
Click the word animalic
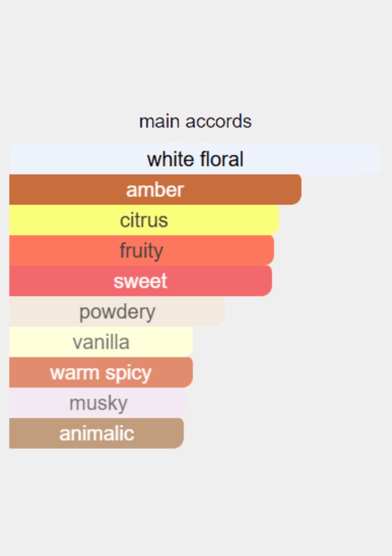(x=97, y=433)
